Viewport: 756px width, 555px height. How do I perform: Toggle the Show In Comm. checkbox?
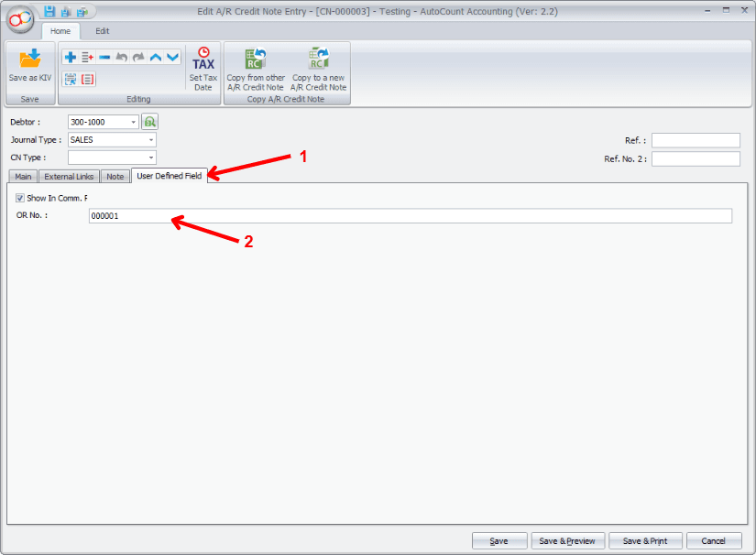click(x=20, y=198)
